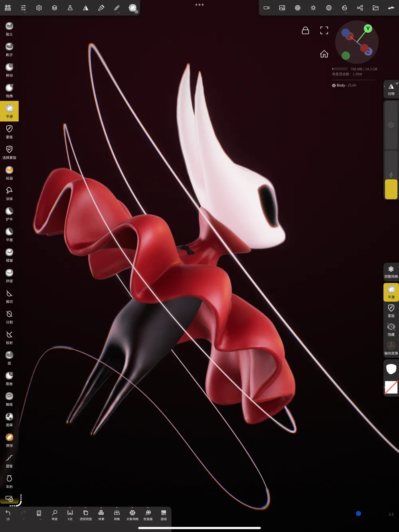This screenshot has height=532, width=399.
Task: Open the lighting (sun) menu
Action: [x=313, y=8]
